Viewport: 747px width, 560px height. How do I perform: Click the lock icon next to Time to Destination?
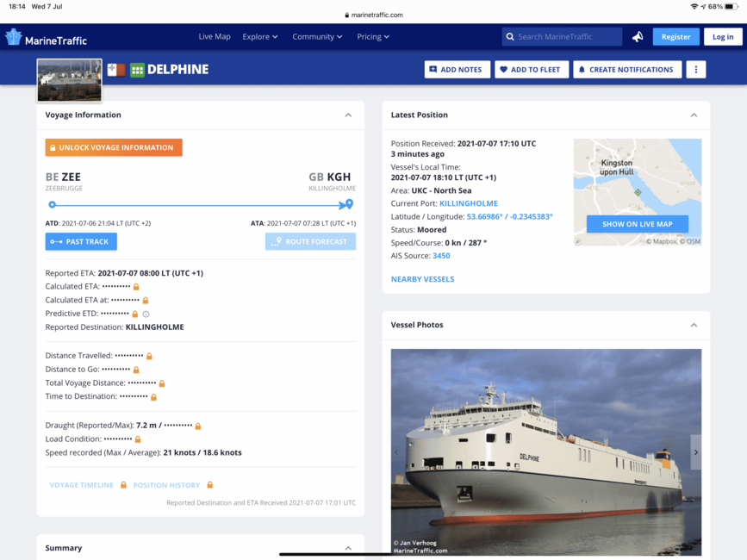[153, 396]
